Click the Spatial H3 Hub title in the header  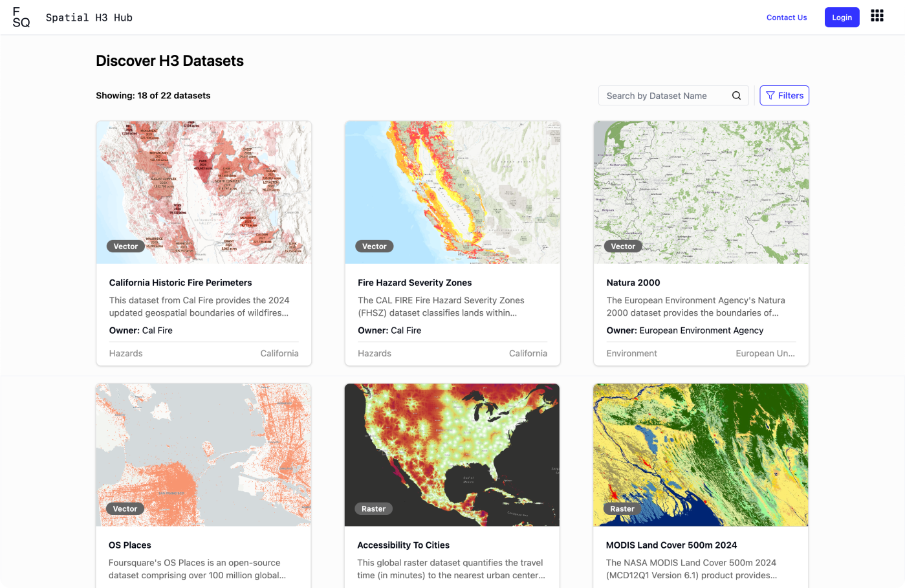pyautogui.click(x=89, y=17)
